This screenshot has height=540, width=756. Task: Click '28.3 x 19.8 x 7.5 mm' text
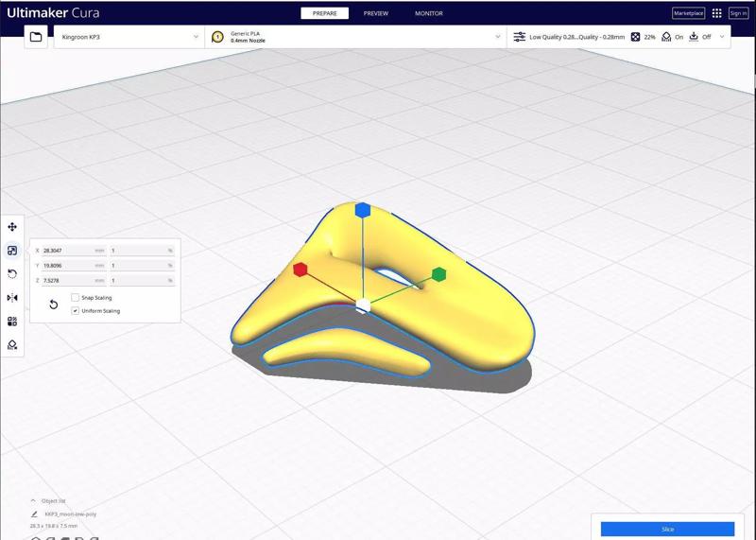[x=54, y=526]
